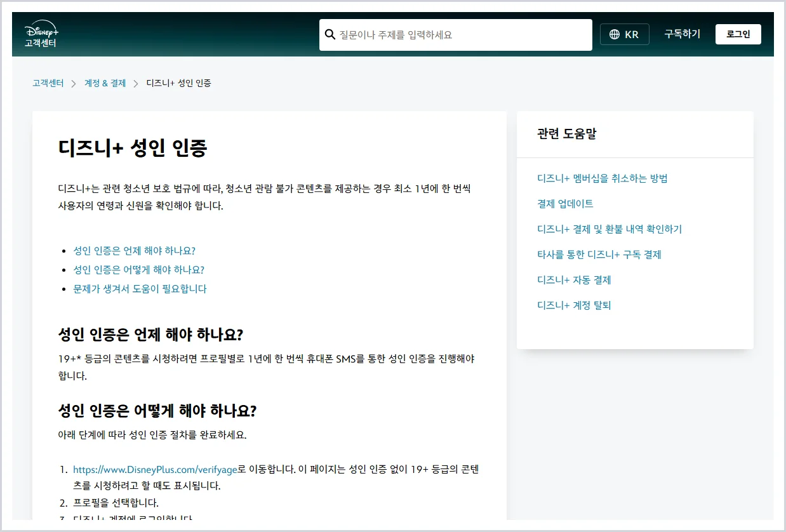Open 타사를 통한 디즈니+ 구독 결제
The image size is (786, 532).
tap(599, 255)
